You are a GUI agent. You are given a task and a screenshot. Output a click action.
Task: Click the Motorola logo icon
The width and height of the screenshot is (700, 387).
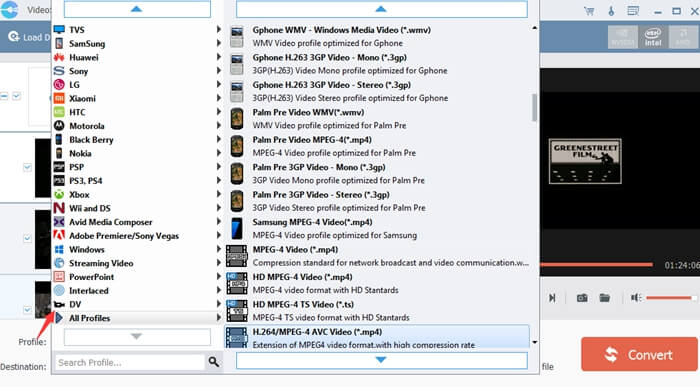pos(59,126)
